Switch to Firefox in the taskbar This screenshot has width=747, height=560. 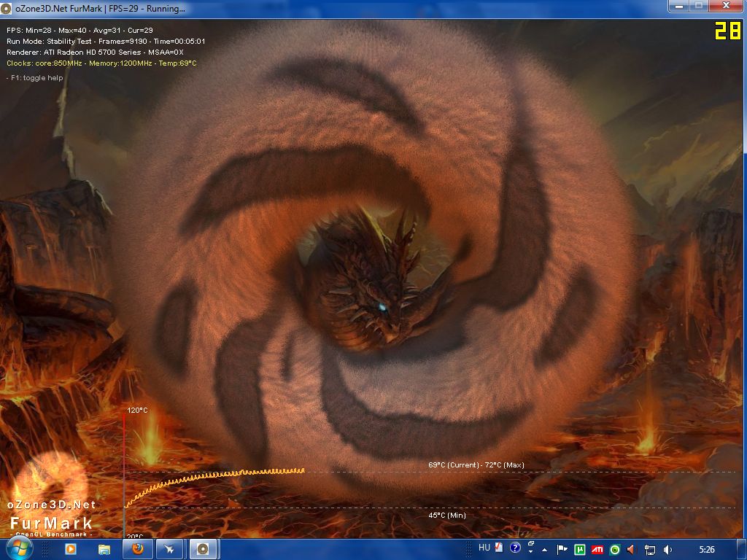tap(138, 550)
